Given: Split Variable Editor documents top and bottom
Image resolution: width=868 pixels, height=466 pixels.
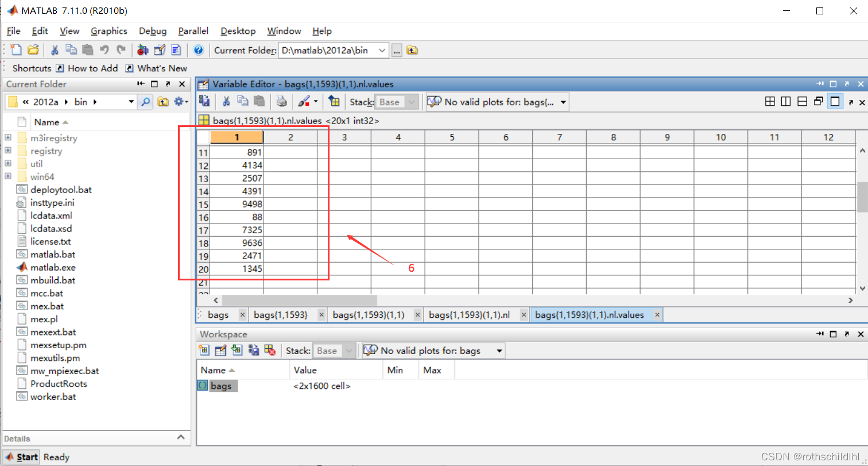Looking at the screenshot, I should [803, 102].
